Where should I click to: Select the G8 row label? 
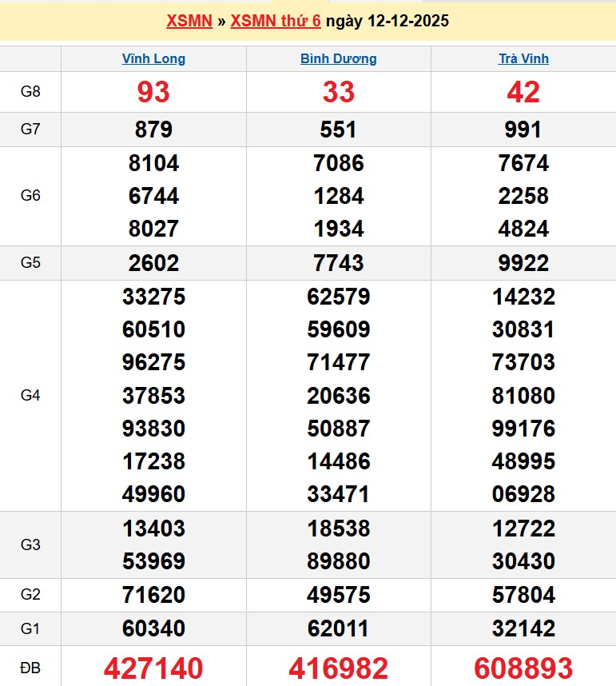[30, 91]
